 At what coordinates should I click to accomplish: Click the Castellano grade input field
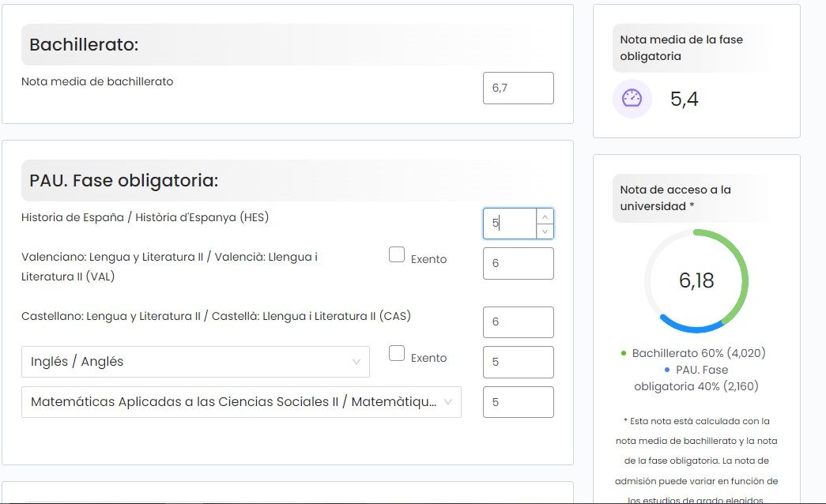(x=518, y=322)
